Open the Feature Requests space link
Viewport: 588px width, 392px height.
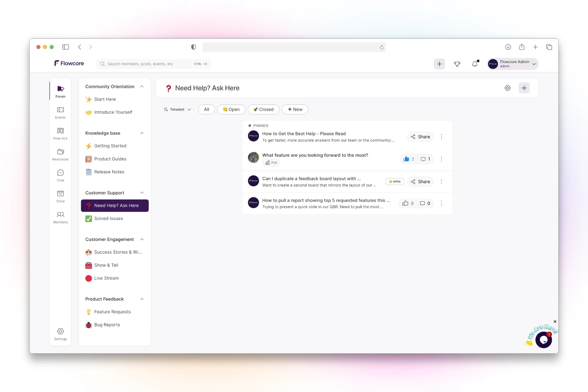point(112,312)
